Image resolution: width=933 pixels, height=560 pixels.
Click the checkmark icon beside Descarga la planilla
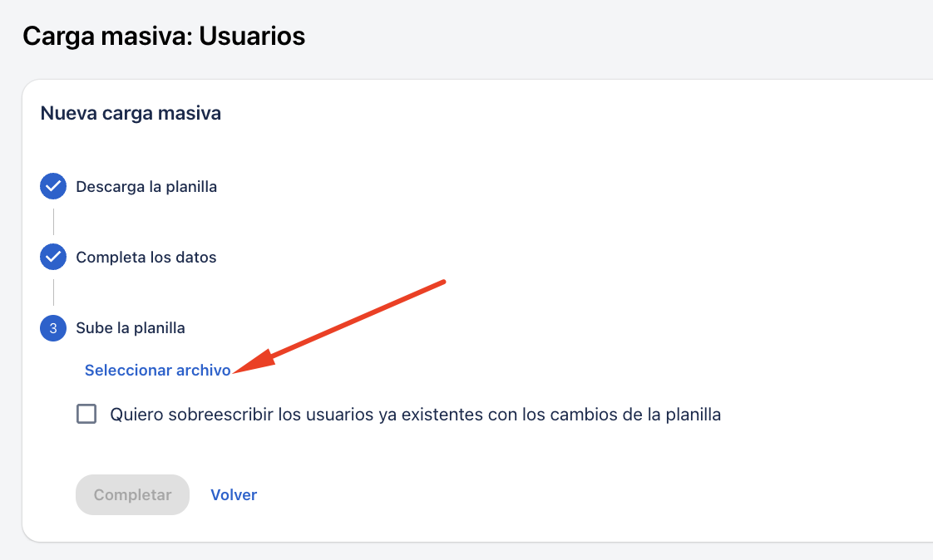coord(53,186)
